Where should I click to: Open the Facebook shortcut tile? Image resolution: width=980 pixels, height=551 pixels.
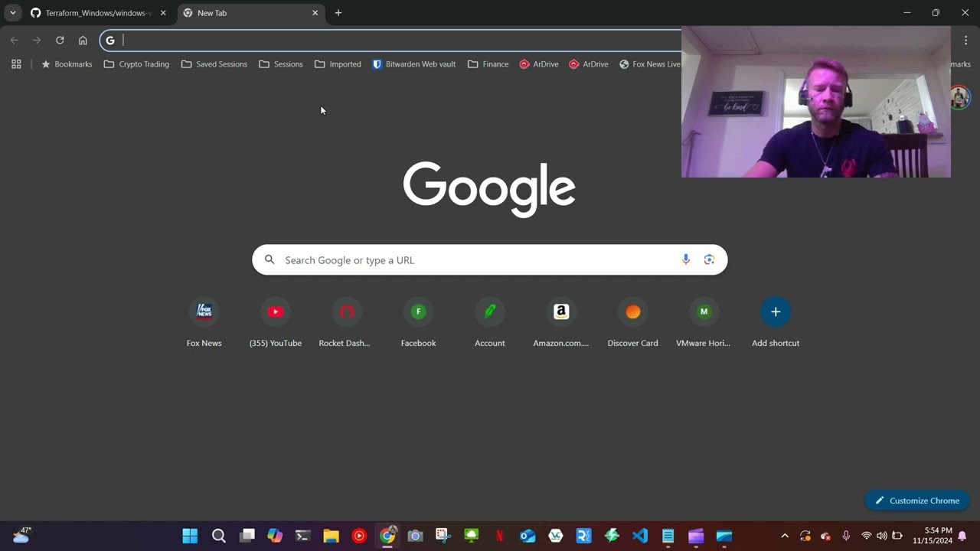pyautogui.click(x=418, y=323)
